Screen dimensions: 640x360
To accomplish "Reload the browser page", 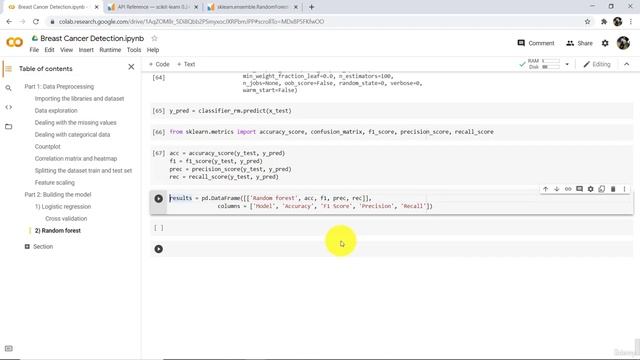I will [36, 22].
